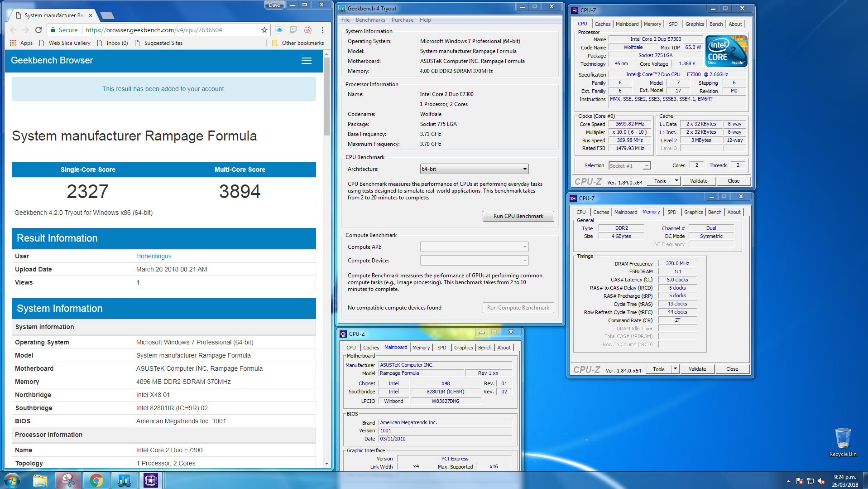Click the 3699.82 MHz Core Speed value
868x489 pixels.
[x=629, y=124]
